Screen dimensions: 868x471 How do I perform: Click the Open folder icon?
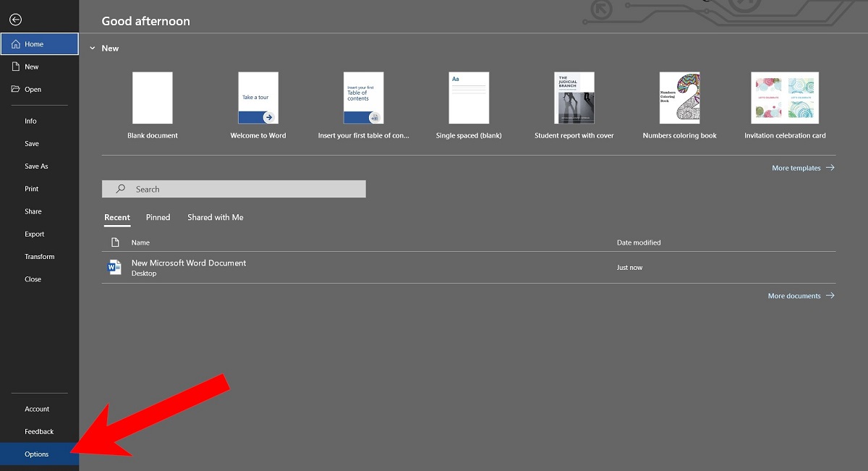click(x=16, y=89)
